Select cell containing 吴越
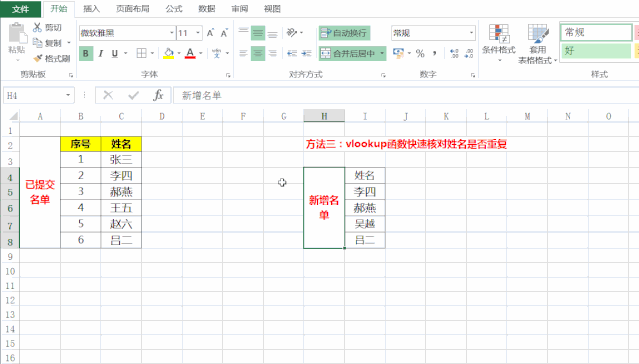Viewport: 639px width, 364px height. pyautogui.click(x=365, y=224)
